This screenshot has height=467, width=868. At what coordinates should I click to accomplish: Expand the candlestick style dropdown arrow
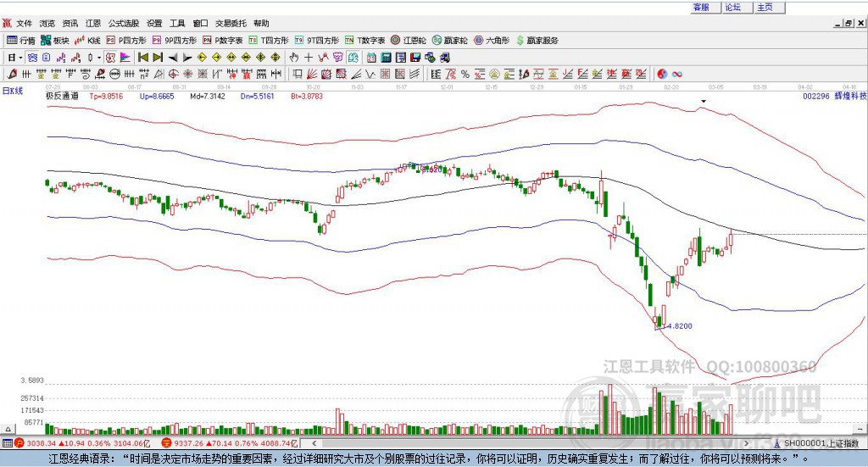coord(99,58)
